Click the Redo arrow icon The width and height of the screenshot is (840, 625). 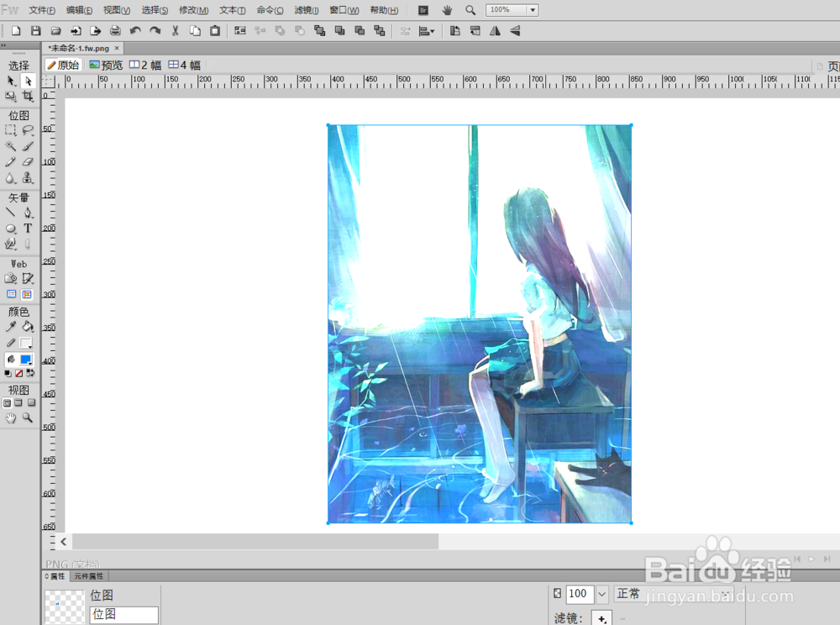[155, 31]
